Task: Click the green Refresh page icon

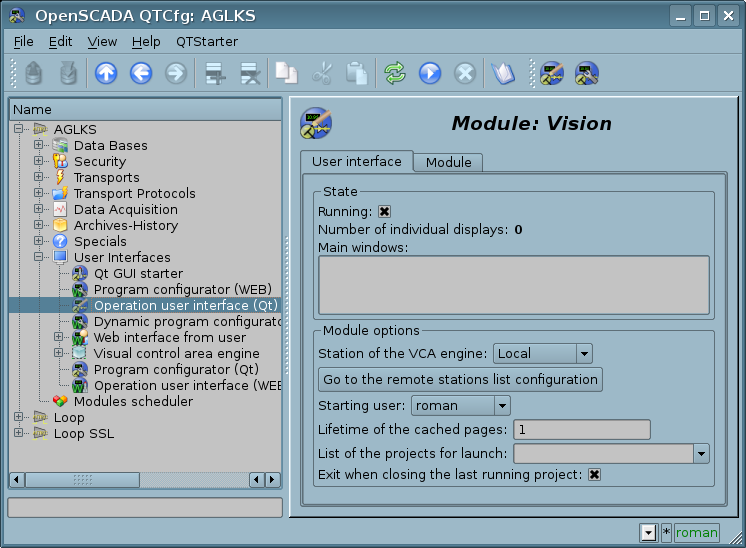Action: (395, 73)
